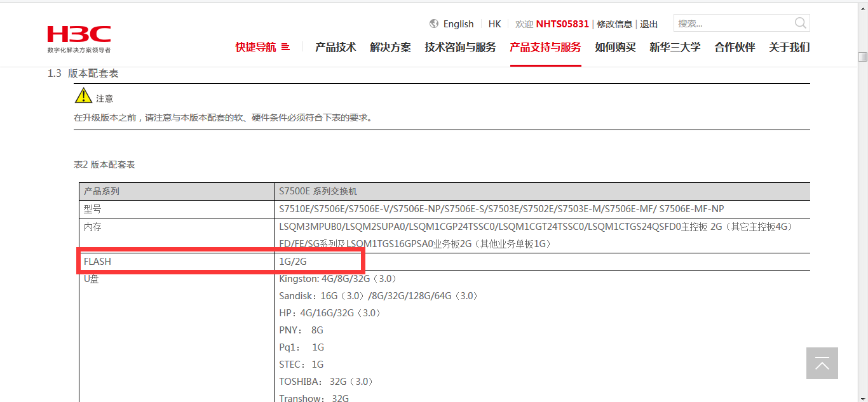This screenshot has width=868, height=402.
Task: Click 退出 to log out
Action: point(649,24)
